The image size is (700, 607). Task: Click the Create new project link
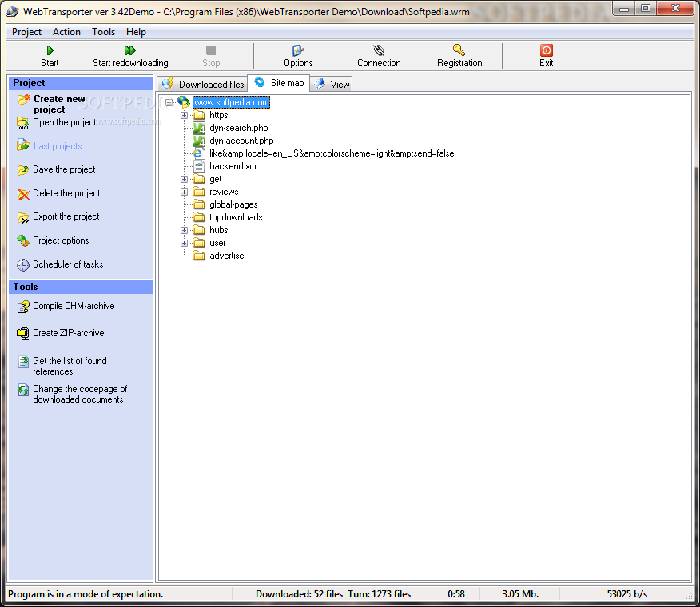(x=59, y=105)
